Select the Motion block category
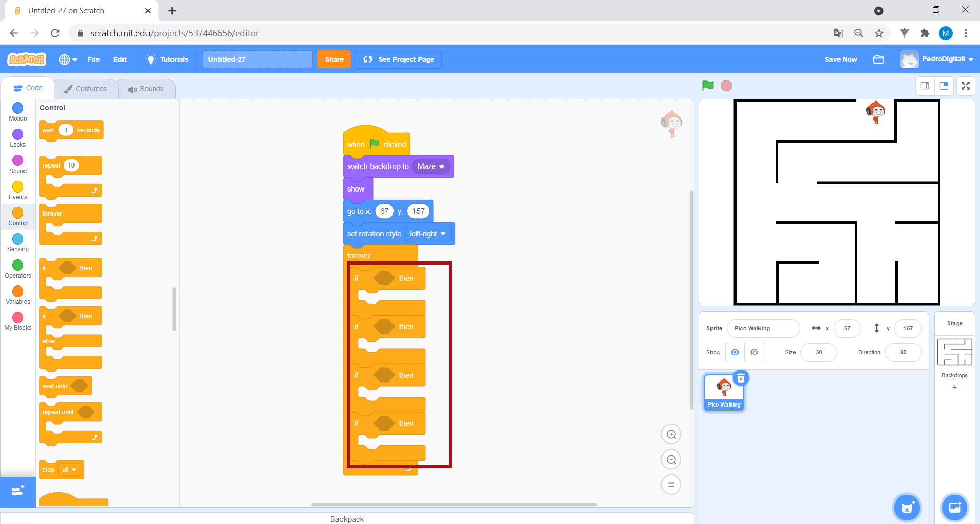This screenshot has width=980, height=524. tap(18, 111)
